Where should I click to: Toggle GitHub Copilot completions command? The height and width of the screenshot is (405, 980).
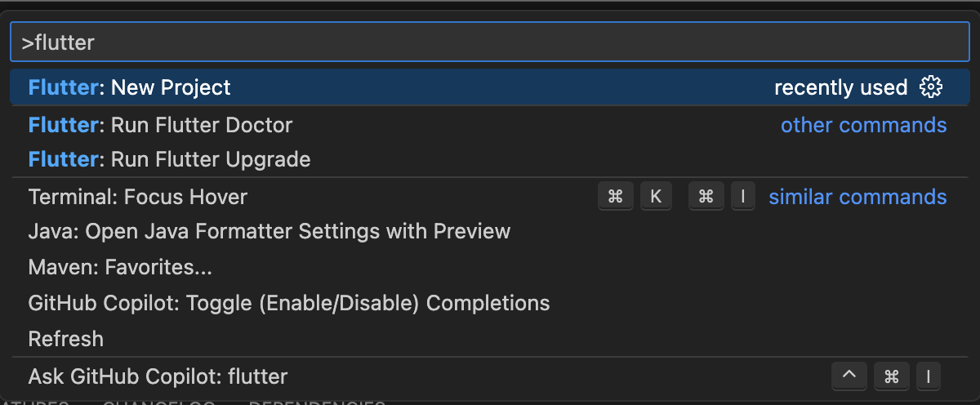(288, 303)
